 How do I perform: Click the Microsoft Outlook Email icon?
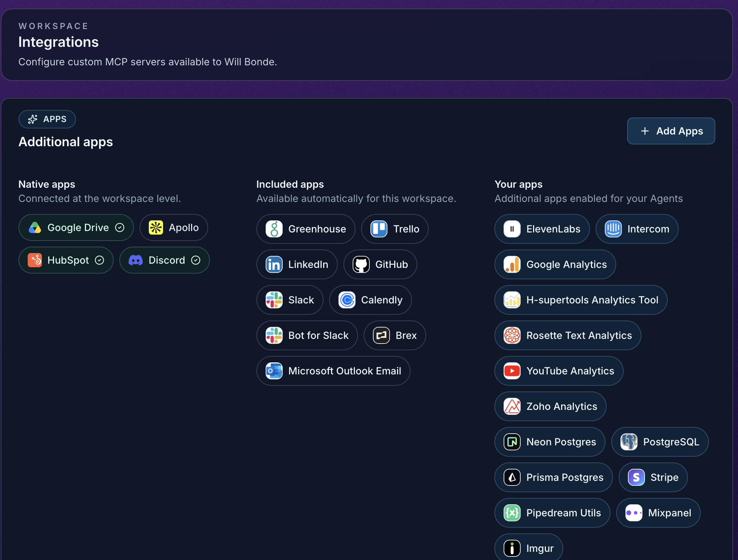point(274,371)
